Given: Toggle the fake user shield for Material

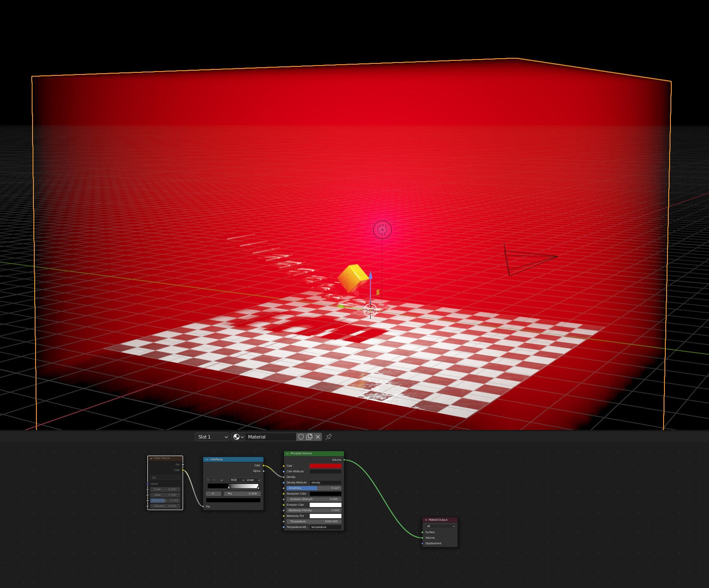Looking at the screenshot, I should pyautogui.click(x=301, y=436).
